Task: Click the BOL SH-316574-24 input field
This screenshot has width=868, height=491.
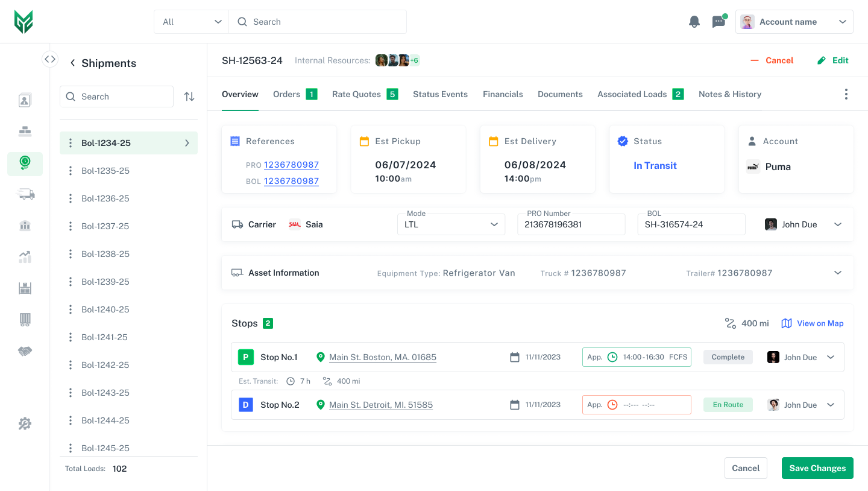Action: pos(691,224)
